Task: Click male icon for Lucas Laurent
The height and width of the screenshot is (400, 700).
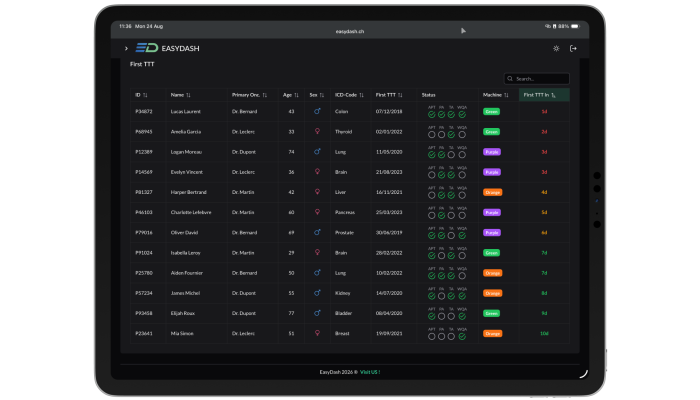Action: click(317, 111)
